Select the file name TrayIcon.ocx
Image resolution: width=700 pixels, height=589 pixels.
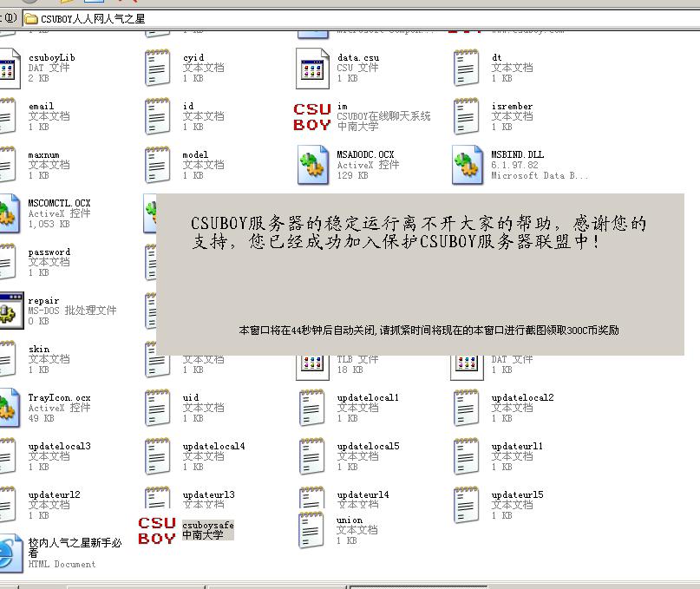[59, 397]
